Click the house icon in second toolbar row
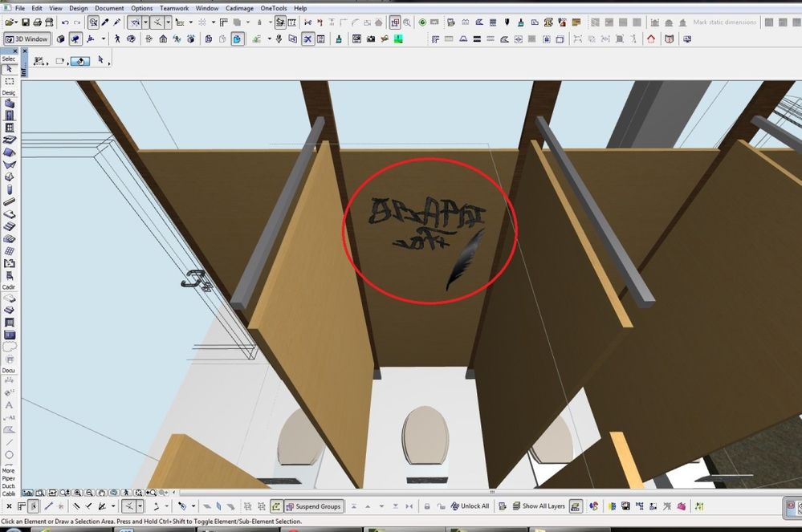The image size is (802, 532). pos(163,39)
